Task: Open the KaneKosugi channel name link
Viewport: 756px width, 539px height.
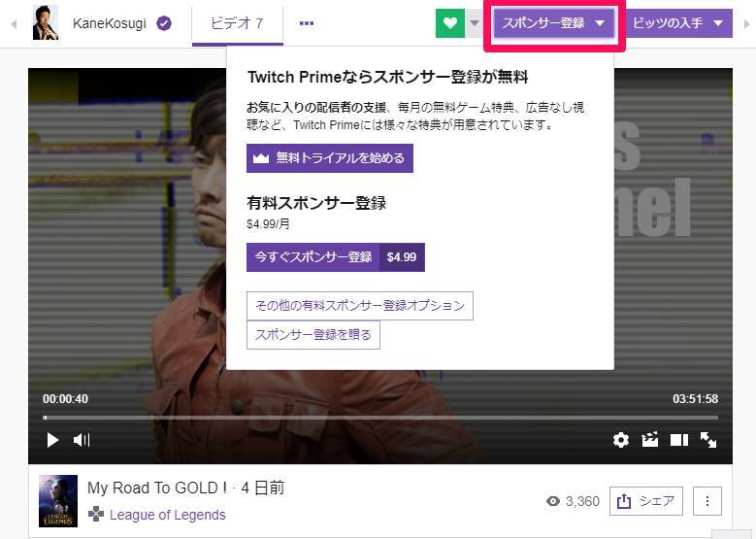Action: click(x=110, y=23)
